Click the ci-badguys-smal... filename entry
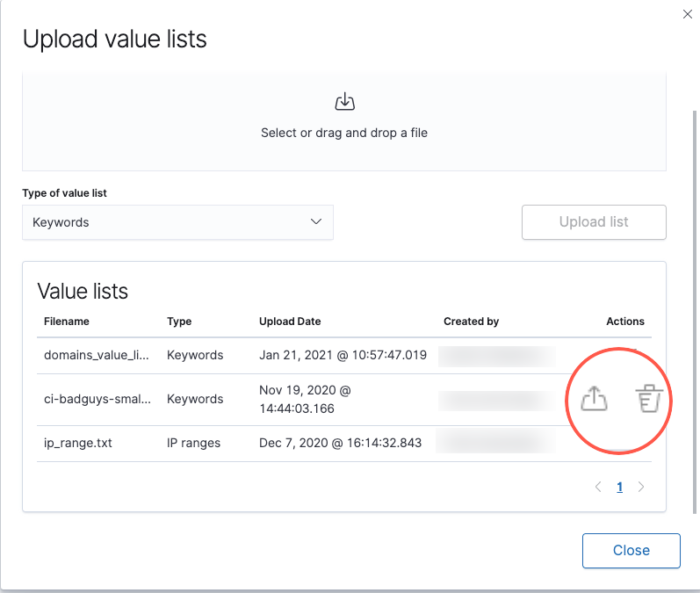This screenshot has height=593, width=700. point(97,399)
